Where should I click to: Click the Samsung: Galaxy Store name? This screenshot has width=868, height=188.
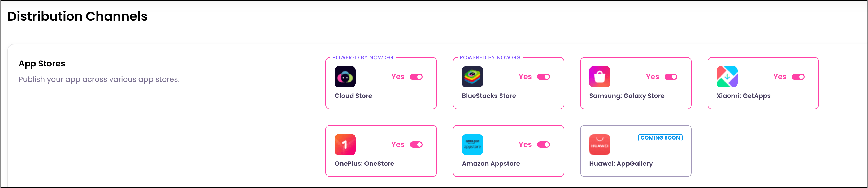click(x=626, y=96)
